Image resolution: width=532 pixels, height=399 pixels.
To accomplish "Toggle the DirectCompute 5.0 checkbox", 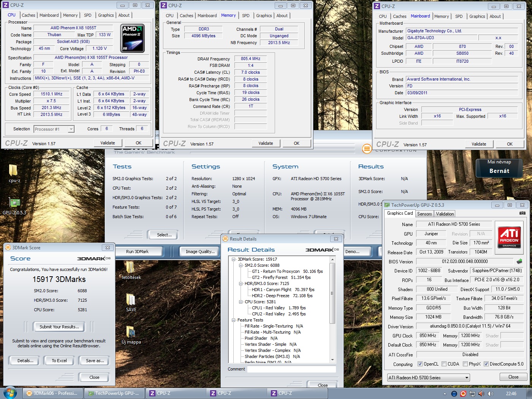I will tap(486, 364).
